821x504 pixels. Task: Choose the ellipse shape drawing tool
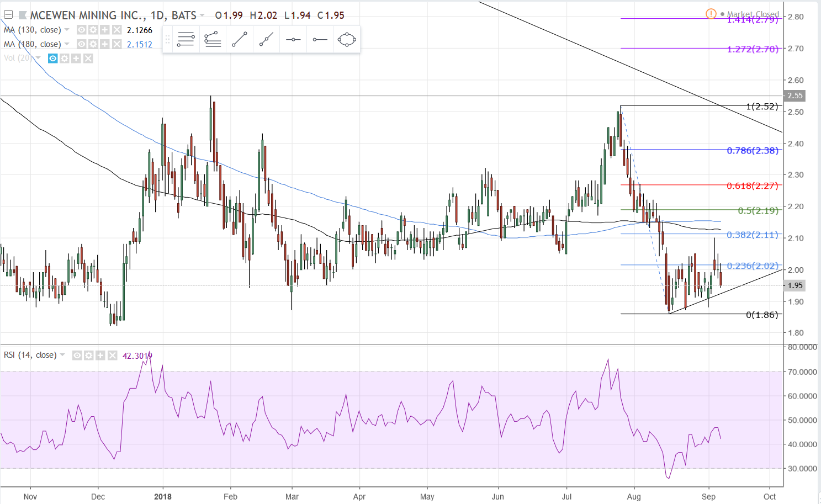tap(347, 40)
